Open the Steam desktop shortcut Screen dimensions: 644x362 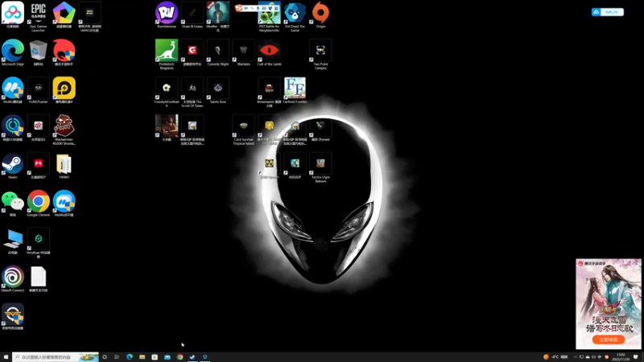click(13, 166)
